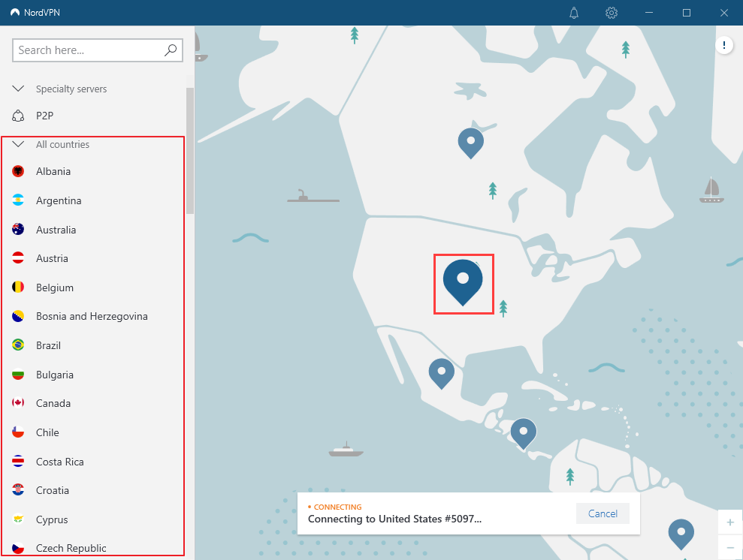Viewport: 743px width, 560px height.
Task: Click the country list scrollbar
Action: click(x=190, y=150)
